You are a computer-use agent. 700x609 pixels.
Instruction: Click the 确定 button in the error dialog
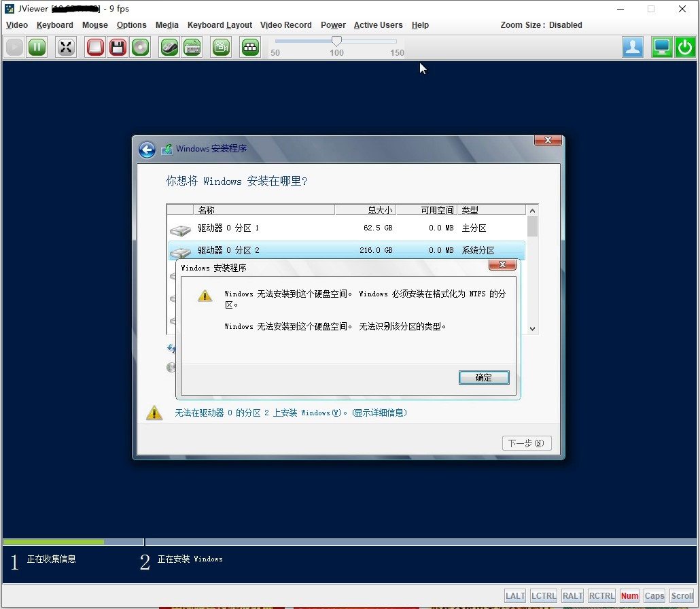point(484,377)
